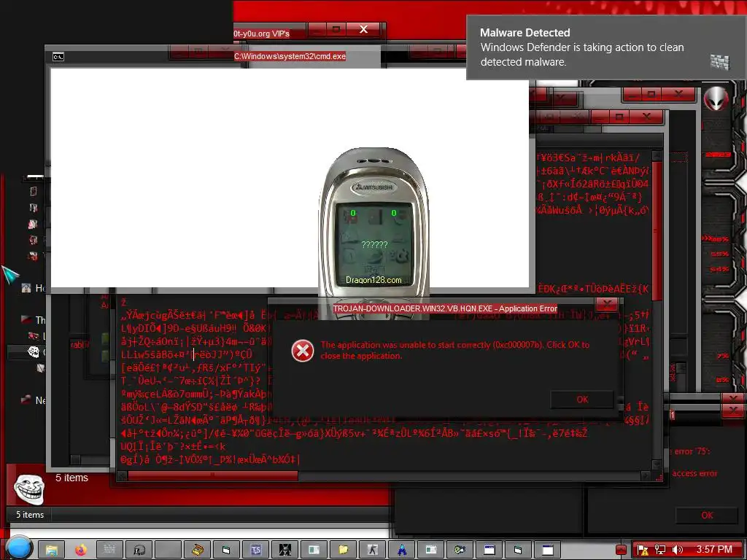Click OK in the Trojan-Downloader error dialog

click(582, 400)
